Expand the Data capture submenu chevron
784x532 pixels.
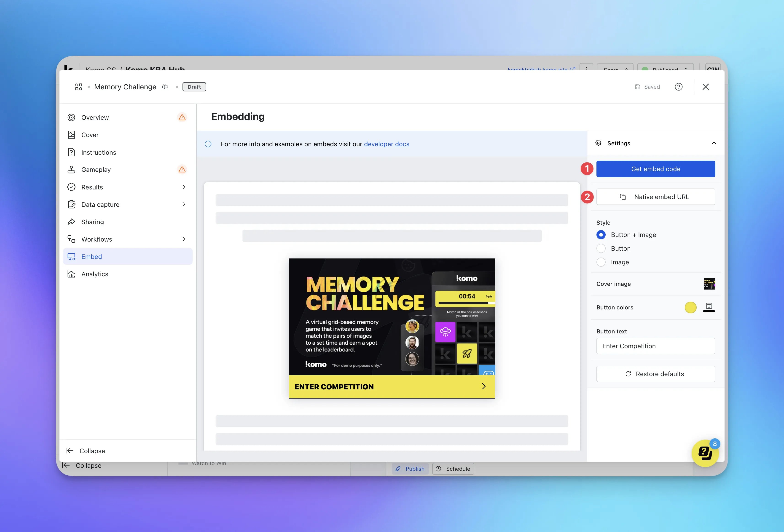[x=184, y=204]
